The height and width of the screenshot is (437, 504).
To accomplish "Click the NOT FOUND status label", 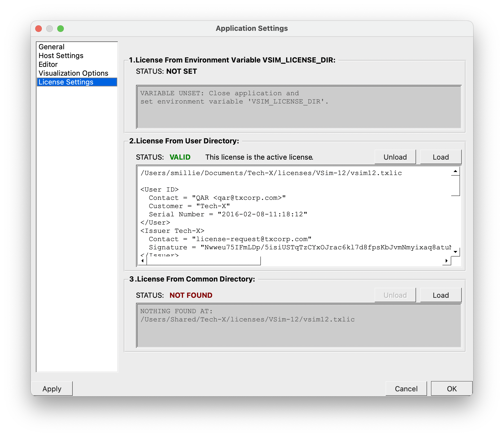I will click(191, 295).
